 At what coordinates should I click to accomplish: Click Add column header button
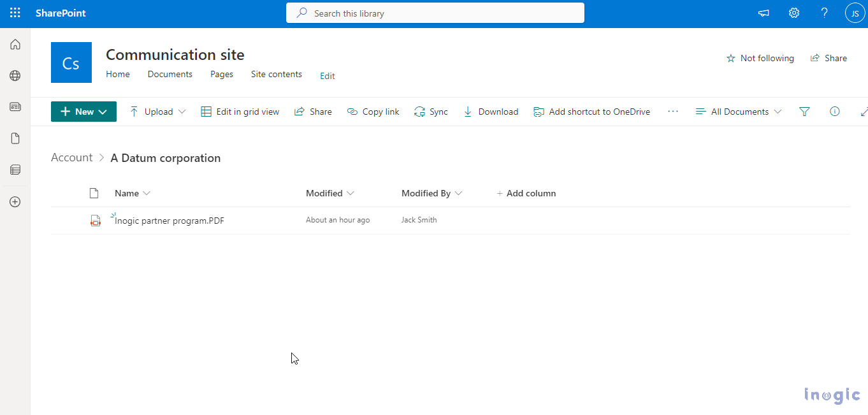(x=526, y=193)
